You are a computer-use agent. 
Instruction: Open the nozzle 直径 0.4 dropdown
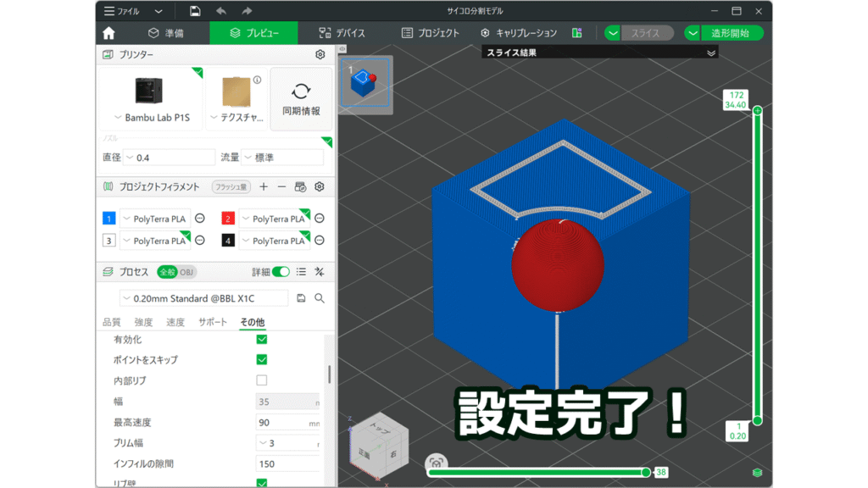(x=170, y=158)
